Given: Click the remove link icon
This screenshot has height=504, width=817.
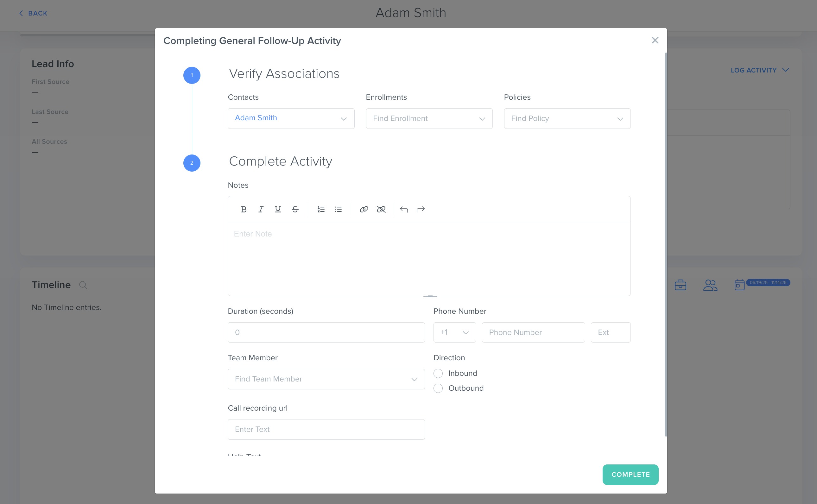Looking at the screenshot, I should click(x=381, y=209).
